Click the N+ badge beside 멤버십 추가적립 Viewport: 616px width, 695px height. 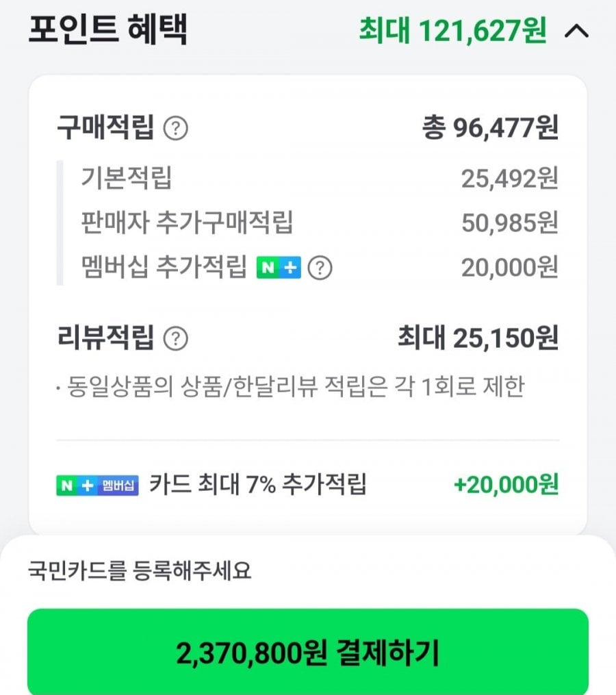[279, 268]
